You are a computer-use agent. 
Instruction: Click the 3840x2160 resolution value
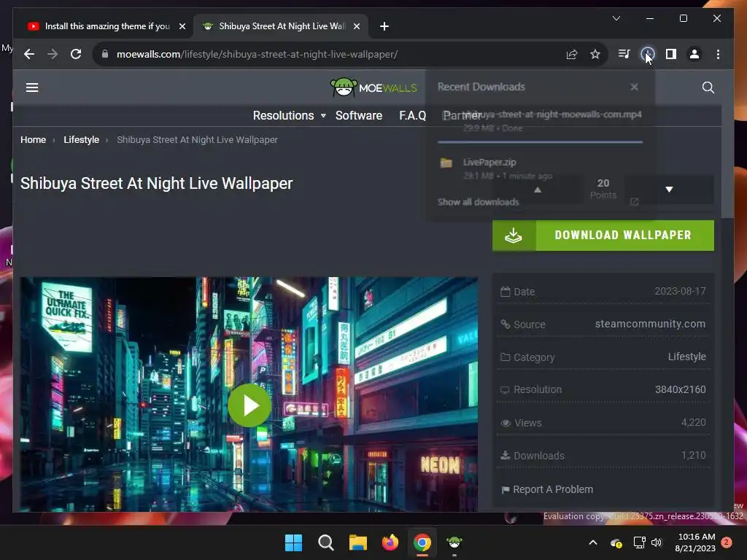[x=681, y=389]
